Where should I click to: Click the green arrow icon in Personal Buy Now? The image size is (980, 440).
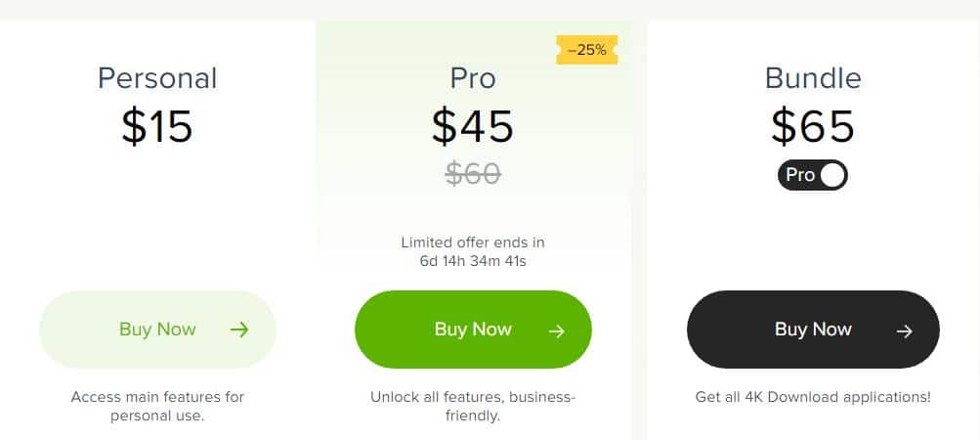click(239, 330)
